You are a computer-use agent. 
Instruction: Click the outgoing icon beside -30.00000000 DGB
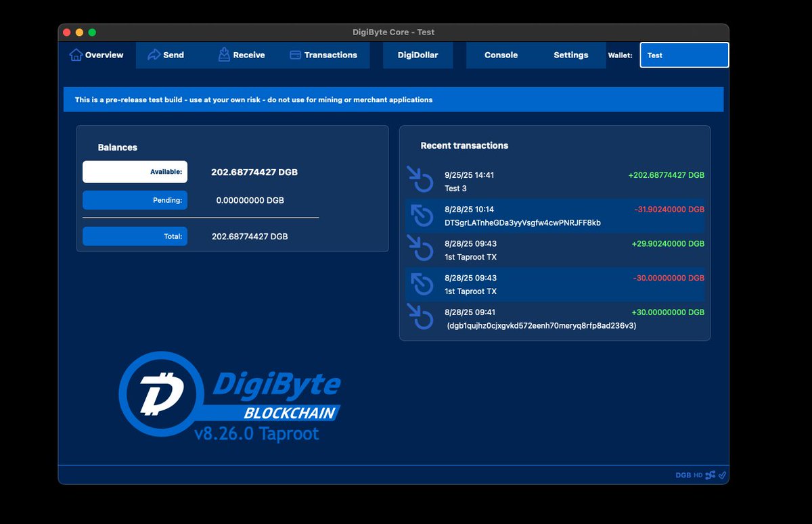(x=421, y=284)
